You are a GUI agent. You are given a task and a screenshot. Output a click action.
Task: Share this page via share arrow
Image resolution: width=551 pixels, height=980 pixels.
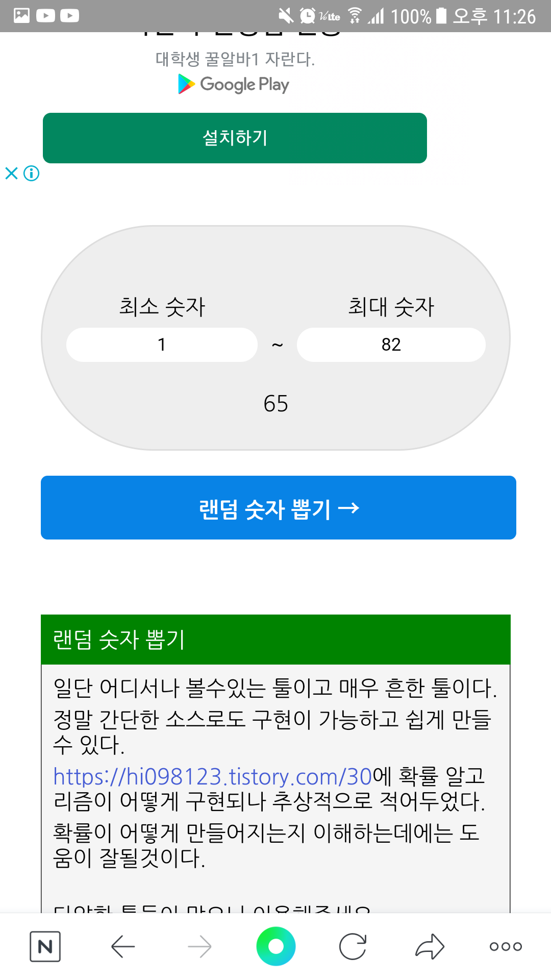point(430,947)
